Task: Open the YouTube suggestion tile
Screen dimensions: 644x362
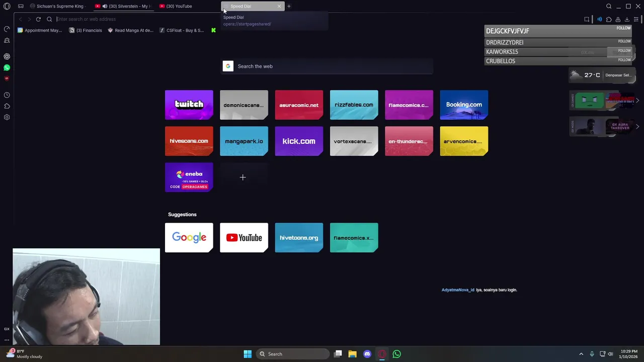Action: point(244,238)
